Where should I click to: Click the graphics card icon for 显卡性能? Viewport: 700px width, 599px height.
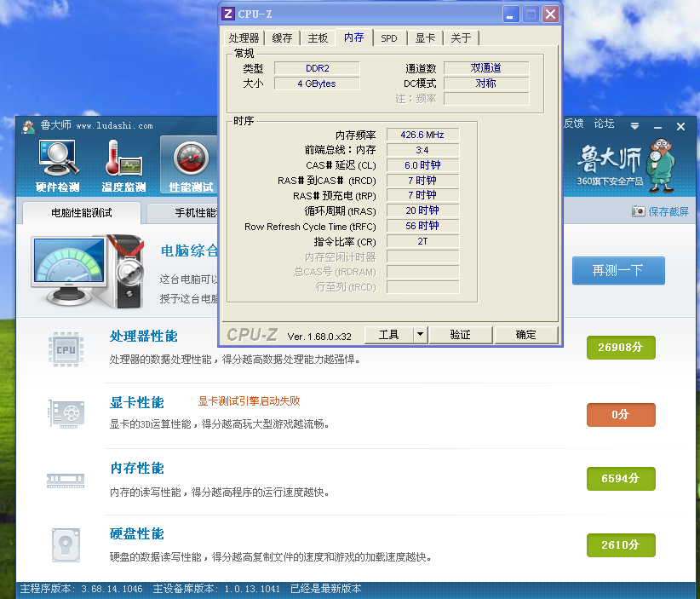coord(66,414)
